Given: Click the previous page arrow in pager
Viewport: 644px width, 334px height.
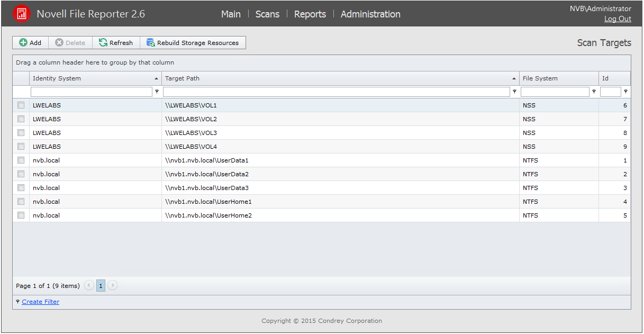Looking at the screenshot, I should click(x=89, y=286).
